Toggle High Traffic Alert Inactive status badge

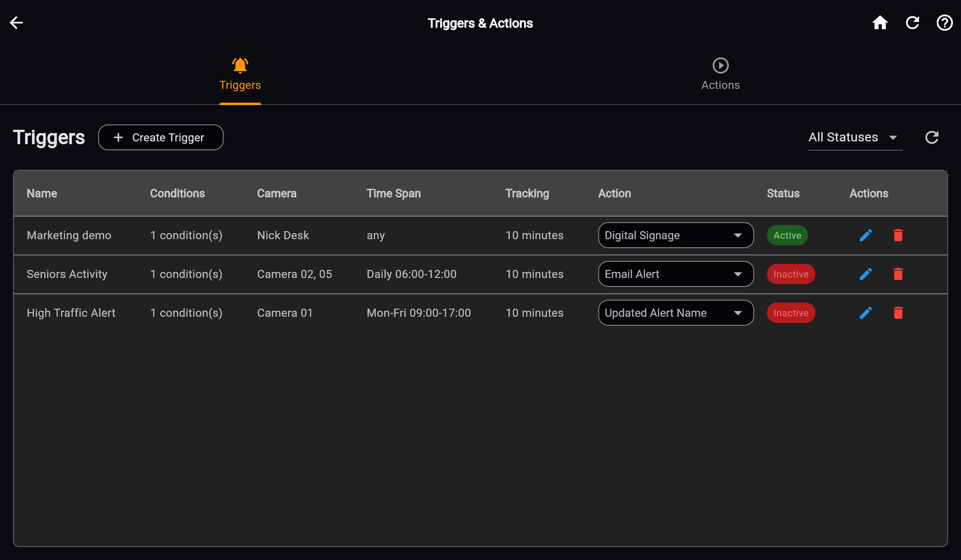(x=791, y=313)
